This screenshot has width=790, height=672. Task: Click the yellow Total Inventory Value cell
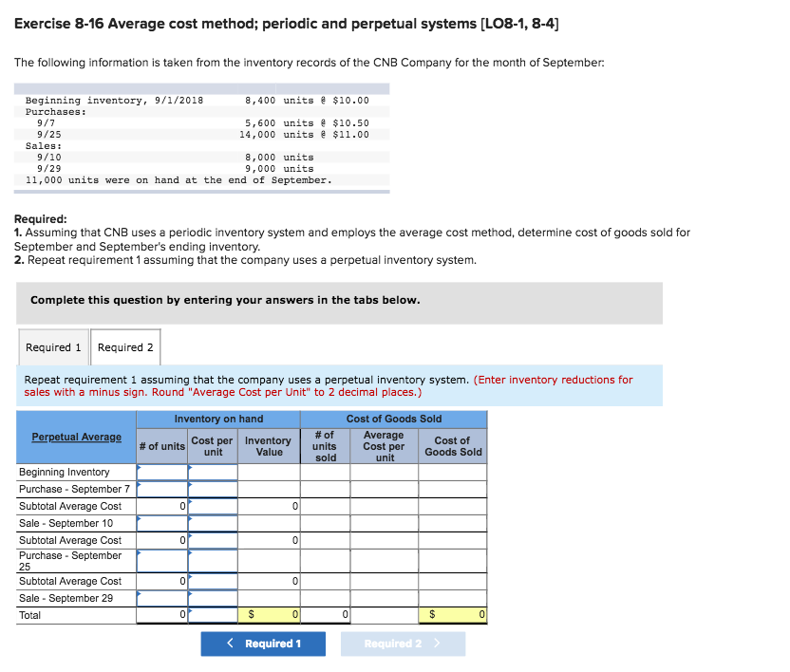269,615
